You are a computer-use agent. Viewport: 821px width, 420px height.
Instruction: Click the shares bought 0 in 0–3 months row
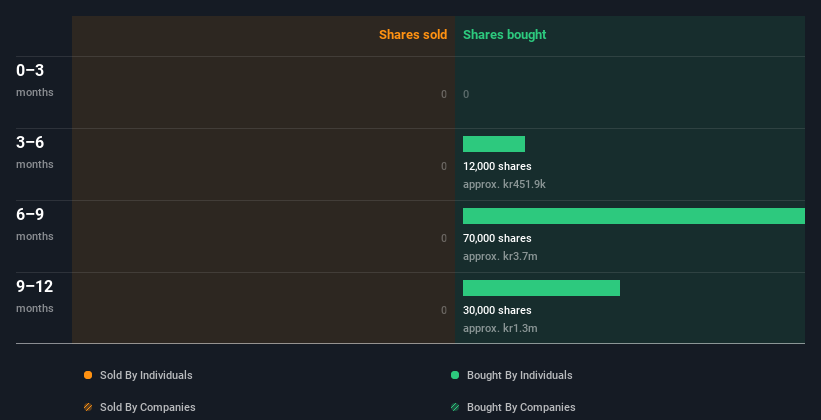pos(466,94)
